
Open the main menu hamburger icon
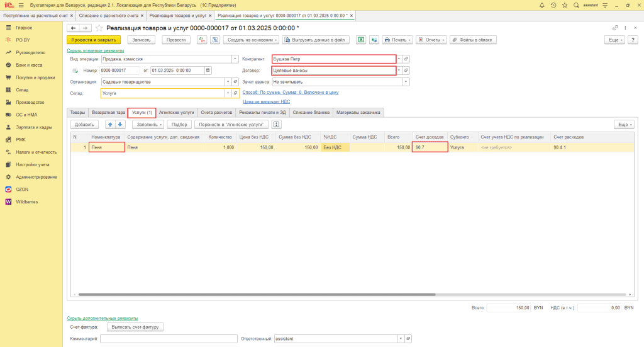21,5
